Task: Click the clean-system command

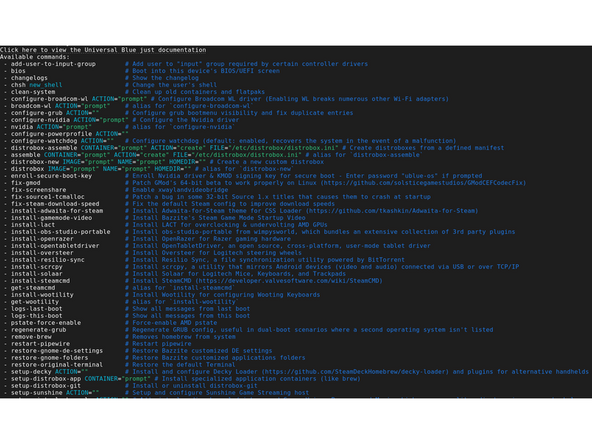Action: pyautogui.click(x=33, y=92)
